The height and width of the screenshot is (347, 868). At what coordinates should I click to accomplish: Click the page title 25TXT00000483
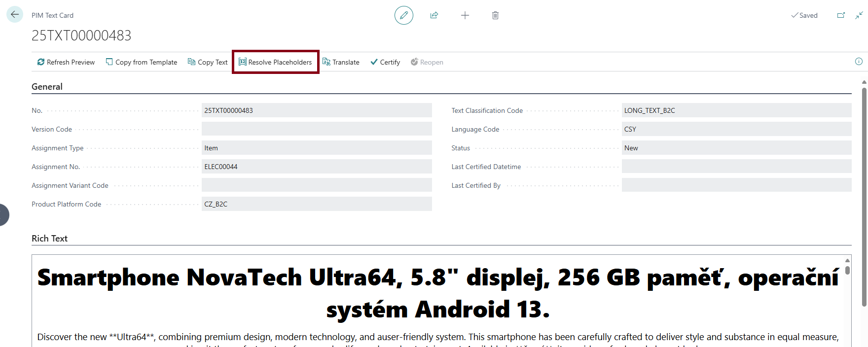tap(81, 35)
